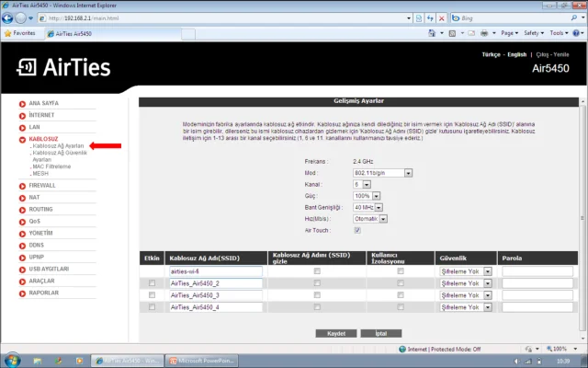Open the Windows Start orb
Viewport: 588px width, 368px height.
[x=12, y=361]
